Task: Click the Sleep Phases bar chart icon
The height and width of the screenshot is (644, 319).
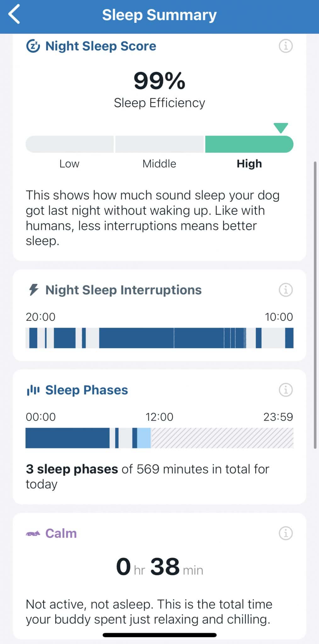Action: (x=33, y=390)
